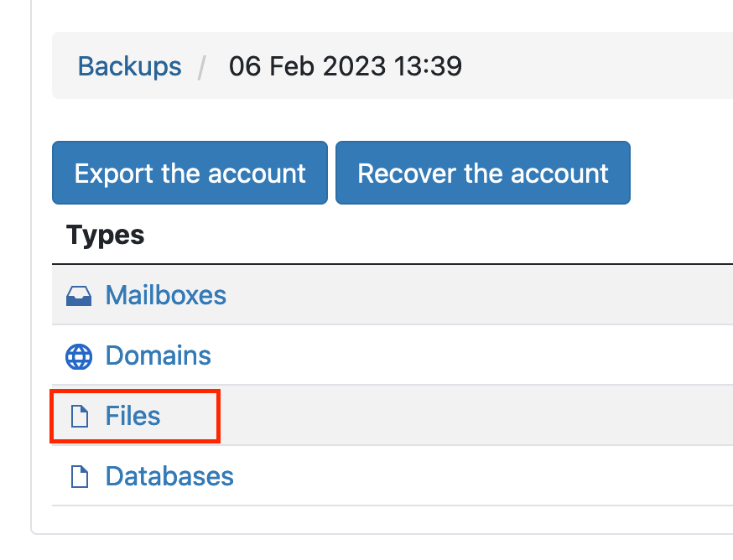This screenshot has height=560, width=733.
Task: Click the globe icon next to Domains
Action: tap(78, 355)
